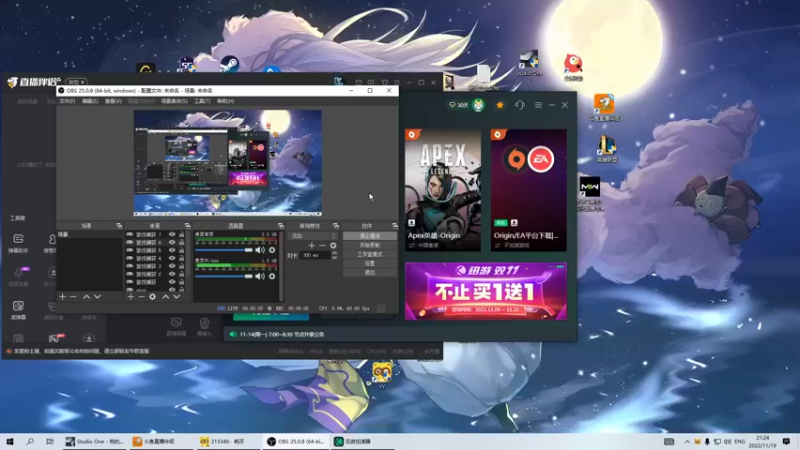800x450 pixels.
Task: Toggle the lock on display capture 7
Action: click(181, 235)
